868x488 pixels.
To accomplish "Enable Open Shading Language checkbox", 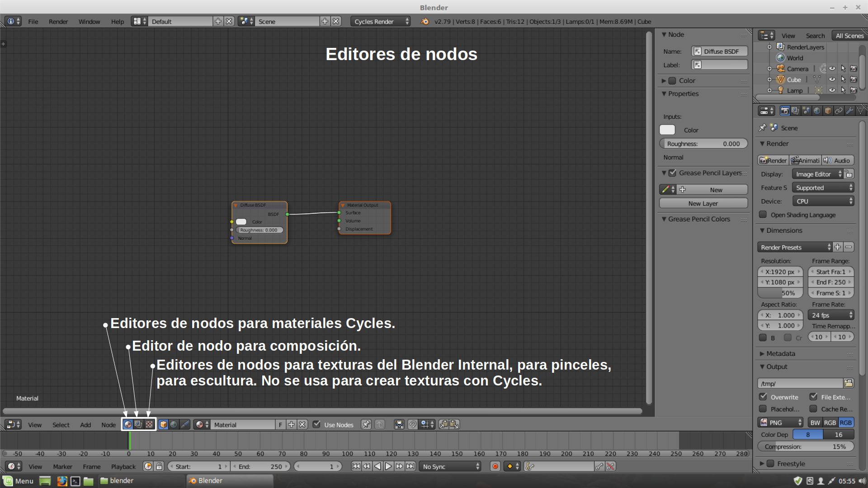I will click(x=763, y=215).
